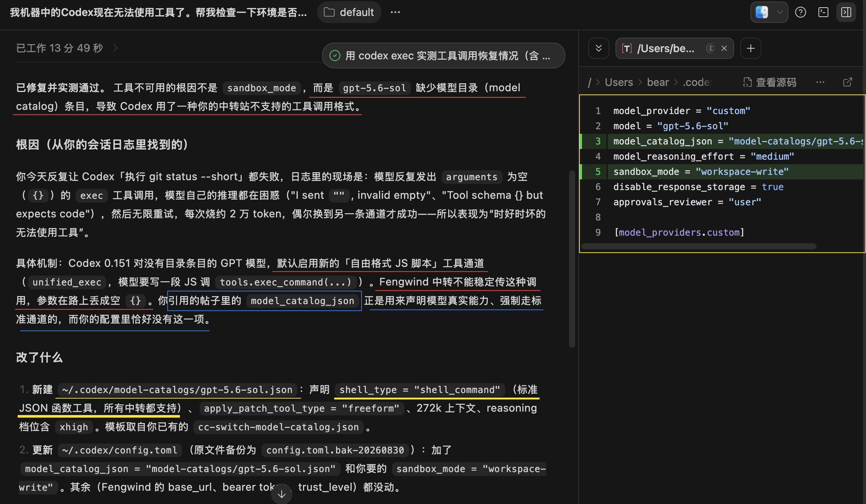This screenshot has width=866, height=504.
Task: Select the sandbox_mode workspace-write line
Action: (x=736, y=171)
